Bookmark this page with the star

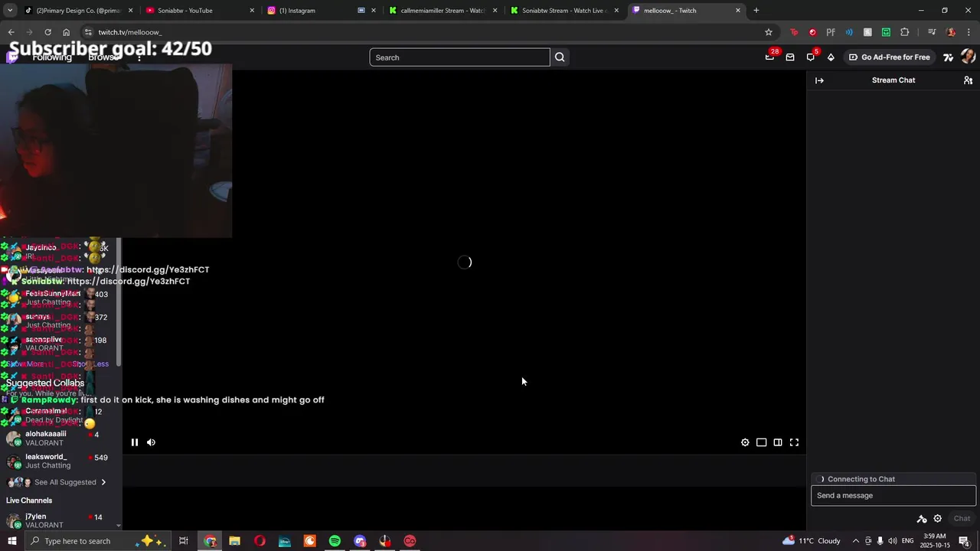point(769,32)
